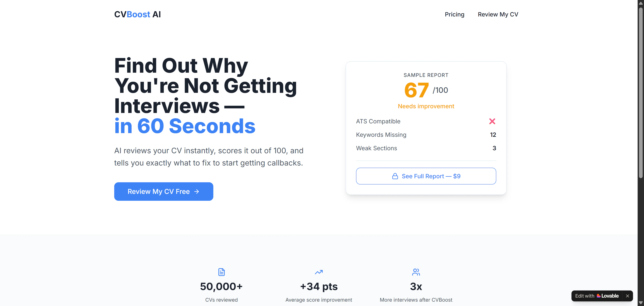The height and width of the screenshot is (306, 644).
Task: Click the red X ATS icon
Action: (492, 121)
